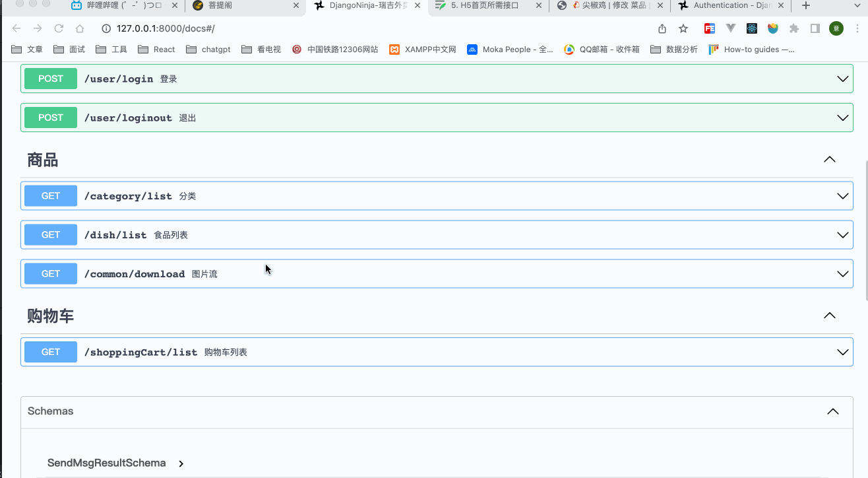
Task: Close the 尖椒鸡 tab
Action: [x=660, y=5]
